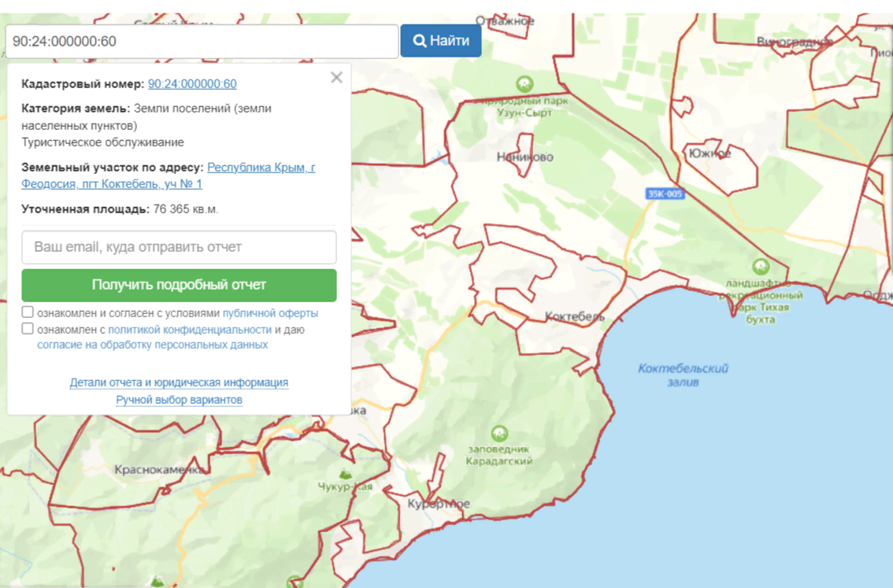Click the Чукур-Кая mountain peak icon
Viewport: 893px width, 588px height.
pyautogui.click(x=344, y=474)
